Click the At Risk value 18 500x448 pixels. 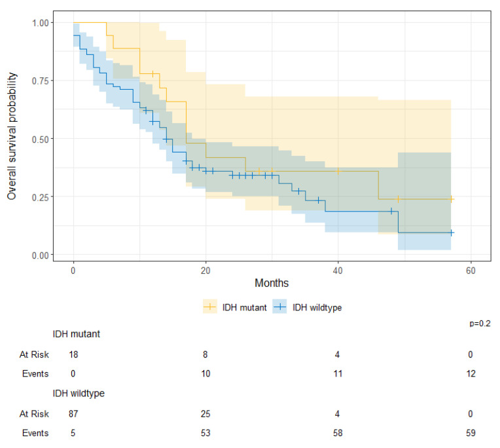73,354
